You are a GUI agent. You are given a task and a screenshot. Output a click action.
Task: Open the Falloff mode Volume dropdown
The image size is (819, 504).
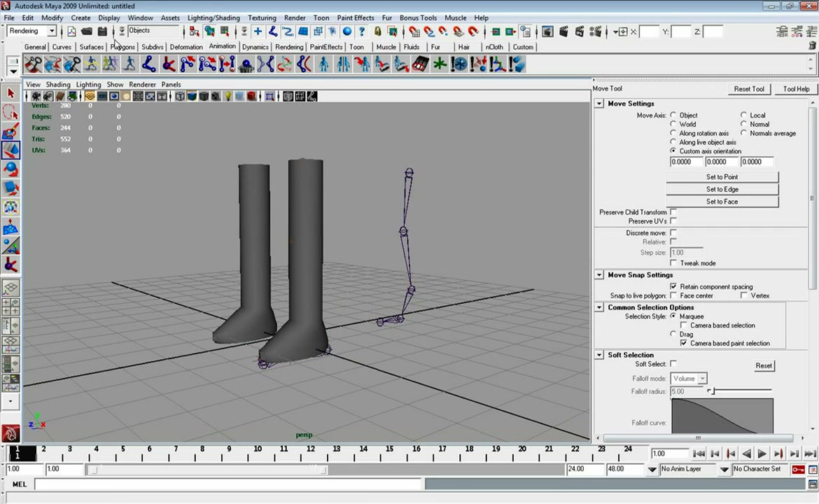click(x=689, y=378)
